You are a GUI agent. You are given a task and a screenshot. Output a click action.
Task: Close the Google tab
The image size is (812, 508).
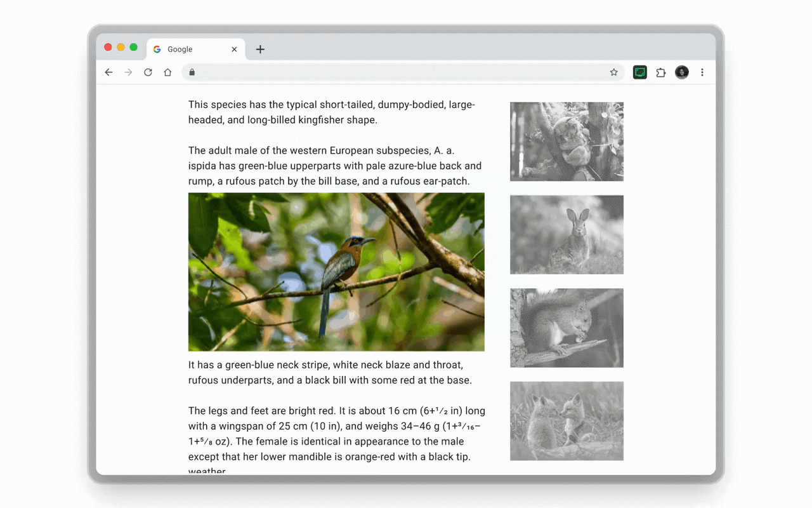click(x=234, y=49)
